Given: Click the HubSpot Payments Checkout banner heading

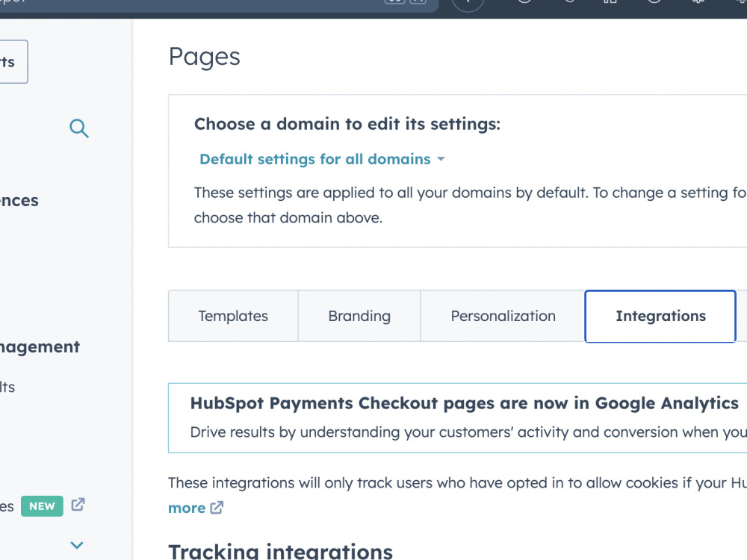Looking at the screenshot, I should coord(464,403).
